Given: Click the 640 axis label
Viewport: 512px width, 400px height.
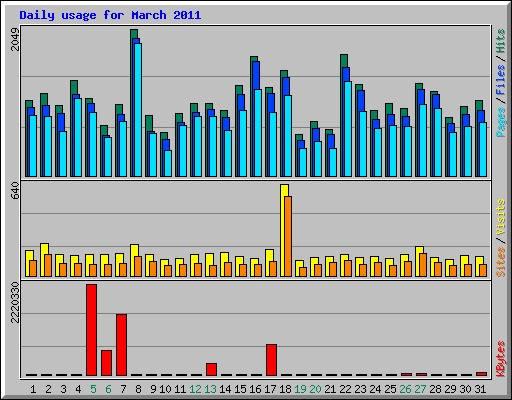Looking at the screenshot, I should coord(15,191).
